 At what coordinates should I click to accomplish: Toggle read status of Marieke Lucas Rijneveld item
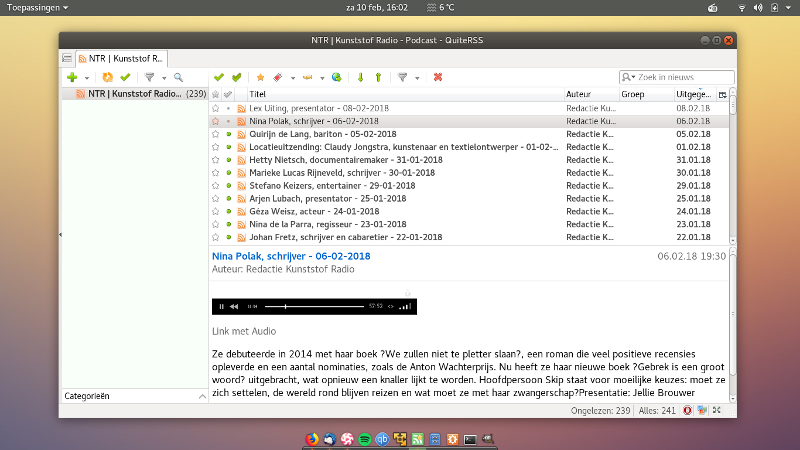coord(229,173)
